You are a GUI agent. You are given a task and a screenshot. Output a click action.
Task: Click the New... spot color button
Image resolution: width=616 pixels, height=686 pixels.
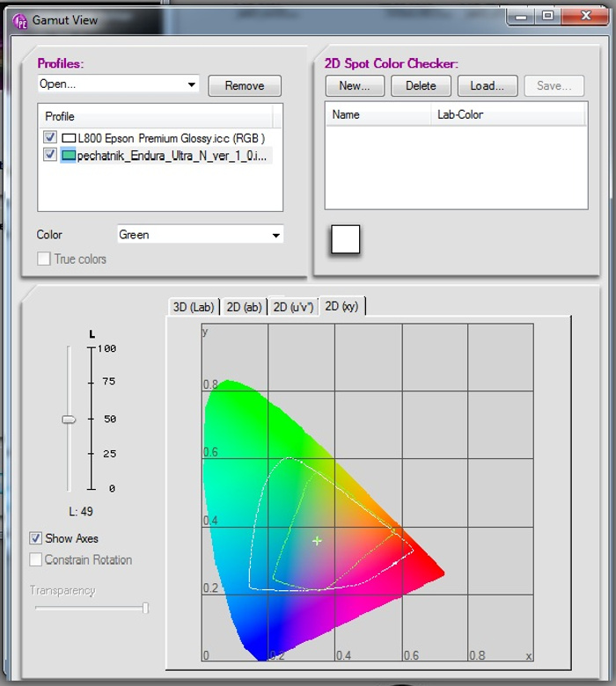(x=355, y=85)
